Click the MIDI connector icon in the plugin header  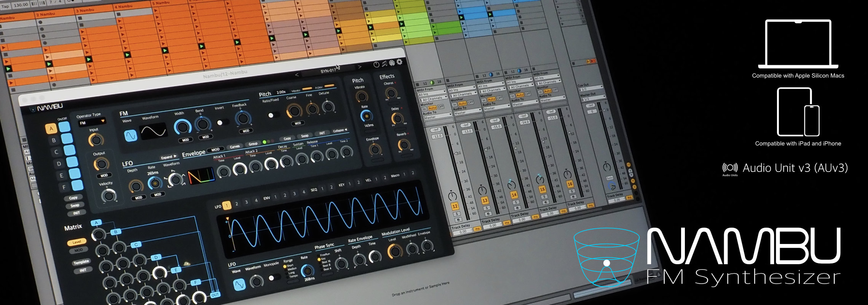392,63
